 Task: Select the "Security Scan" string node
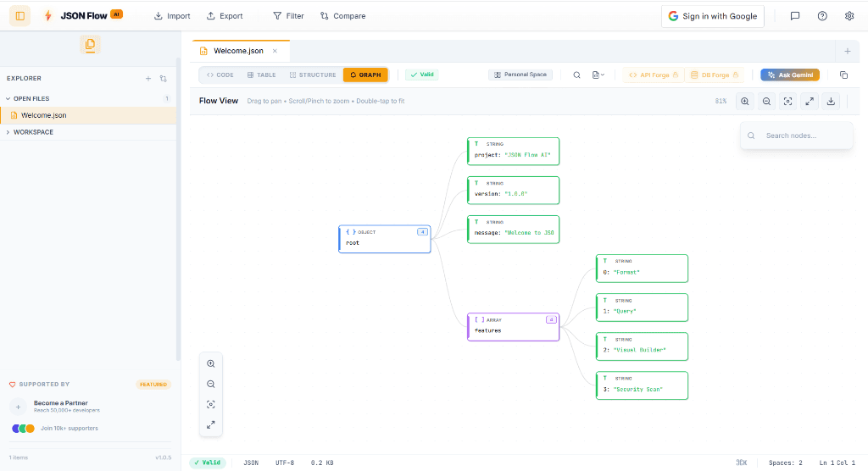(x=642, y=385)
